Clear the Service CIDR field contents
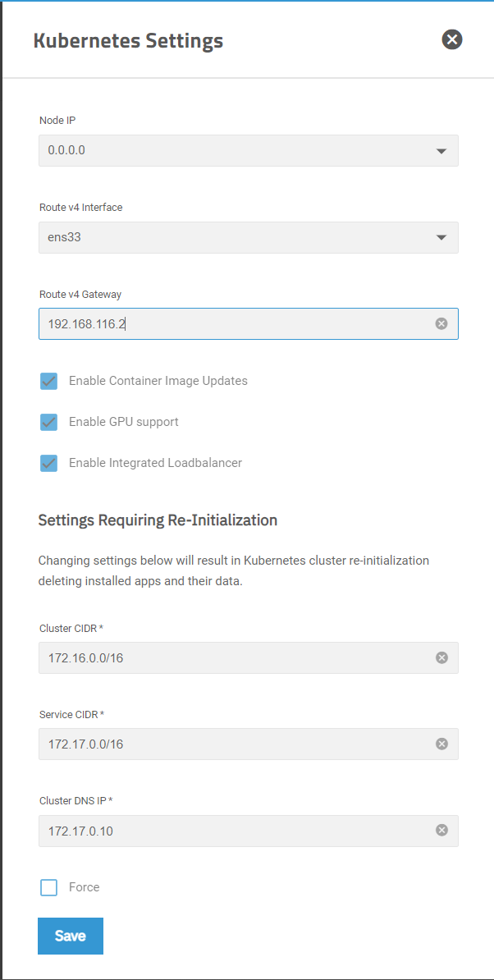 coord(441,744)
